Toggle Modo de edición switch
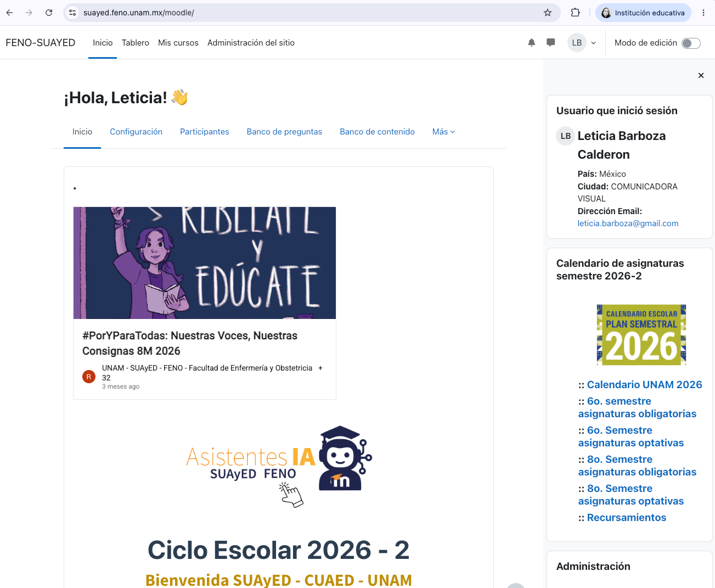 pos(691,43)
